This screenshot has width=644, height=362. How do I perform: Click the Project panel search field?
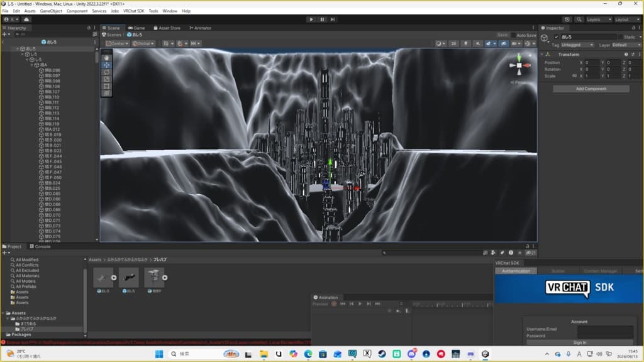tap(431, 253)
